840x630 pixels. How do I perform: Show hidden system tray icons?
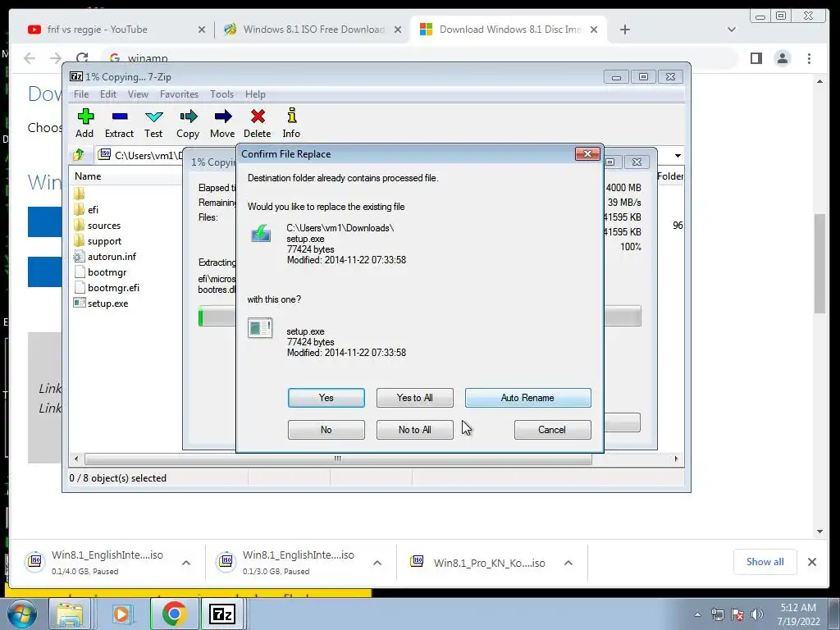point(697,614)
